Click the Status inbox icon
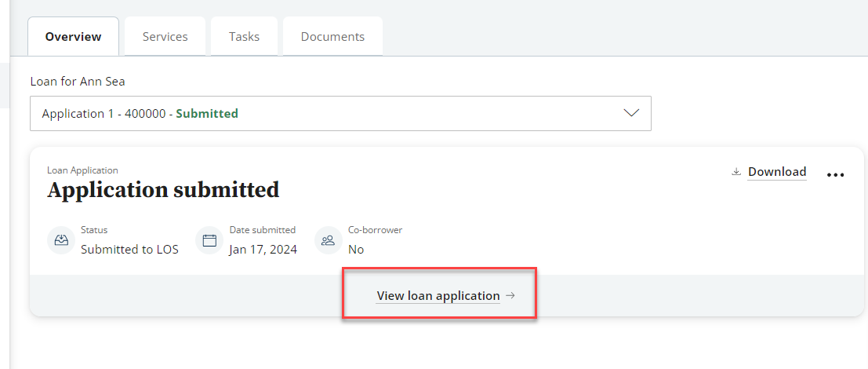This screenshot has width=868, height=369. click(61, 240)
